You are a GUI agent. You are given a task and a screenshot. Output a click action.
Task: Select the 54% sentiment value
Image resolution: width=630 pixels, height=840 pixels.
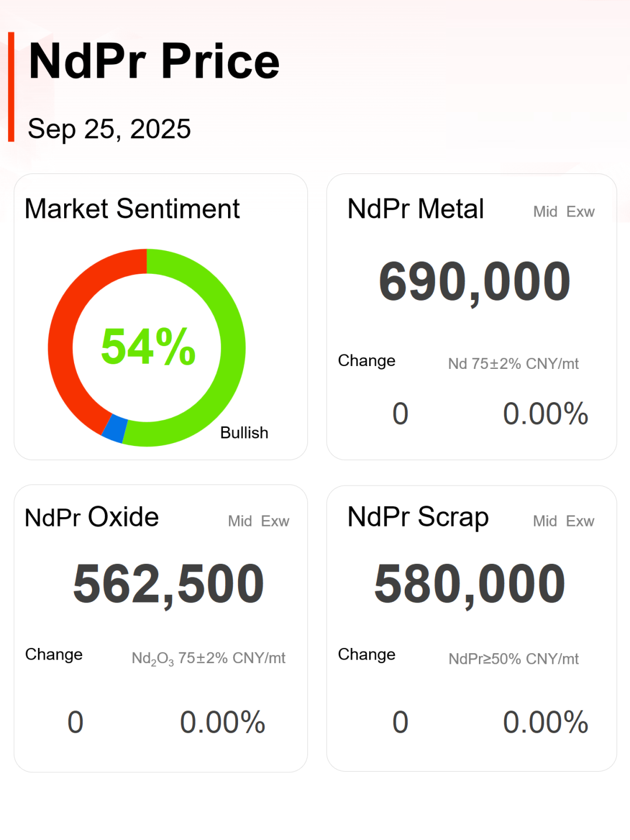(x=148, y=347)
